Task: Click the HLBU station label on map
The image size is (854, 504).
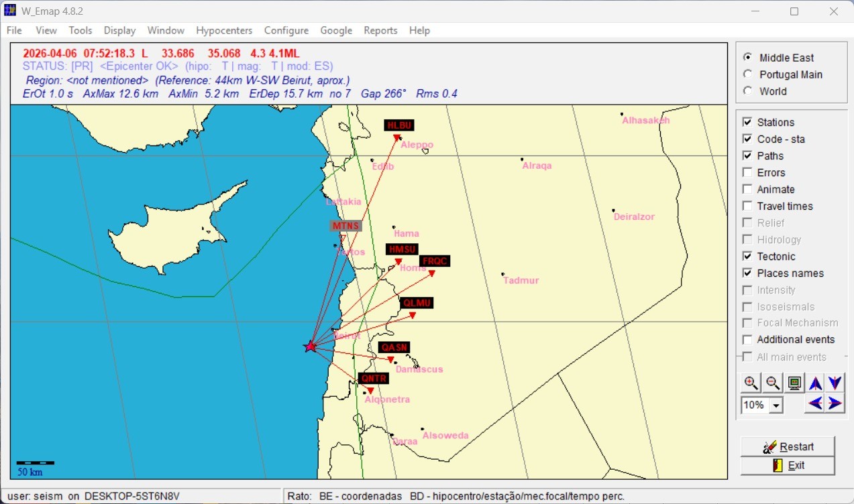Action: point(399,125)
